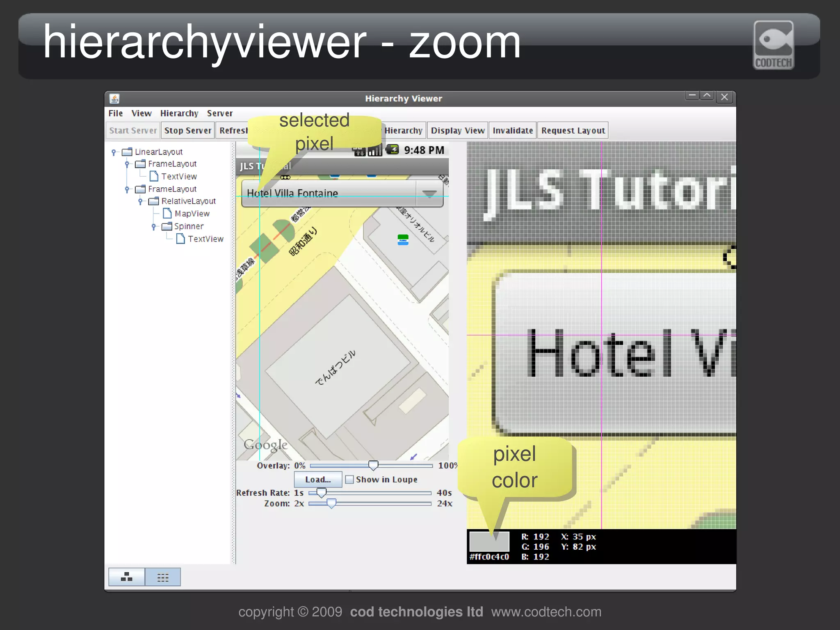Click the Stop Server button
840x630 pixels.
(188, 130)
